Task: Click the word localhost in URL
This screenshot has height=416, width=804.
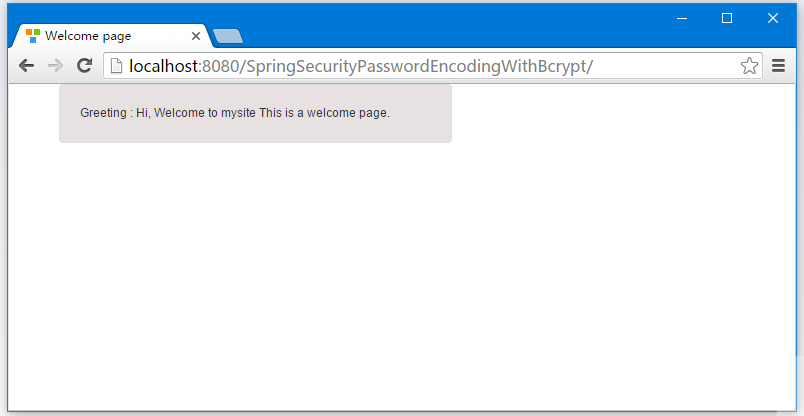Action: (x=163, y=66)
